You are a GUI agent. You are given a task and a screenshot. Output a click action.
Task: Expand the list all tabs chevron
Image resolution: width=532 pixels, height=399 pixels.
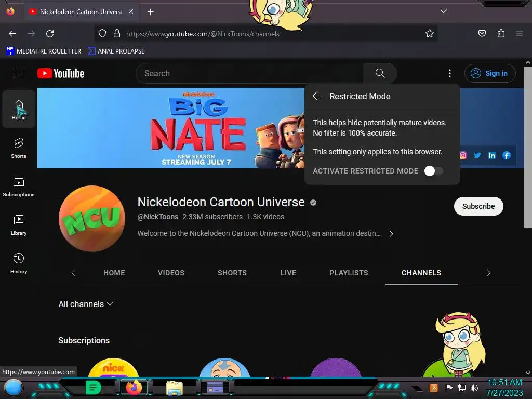click(x=444, y=11)
